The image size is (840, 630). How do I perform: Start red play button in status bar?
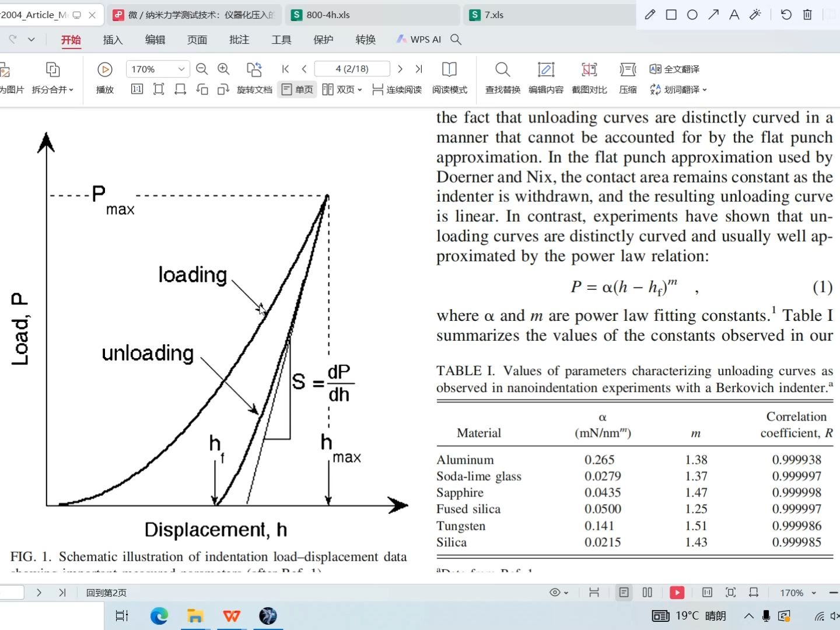point(677,593)
